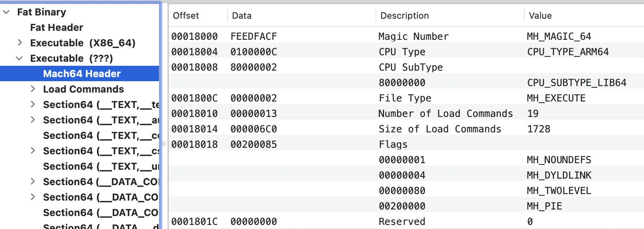Expand the Load Commands node
Image resolution: width=644 pixels, height=229 pixels.
click(x=33, y=89)
